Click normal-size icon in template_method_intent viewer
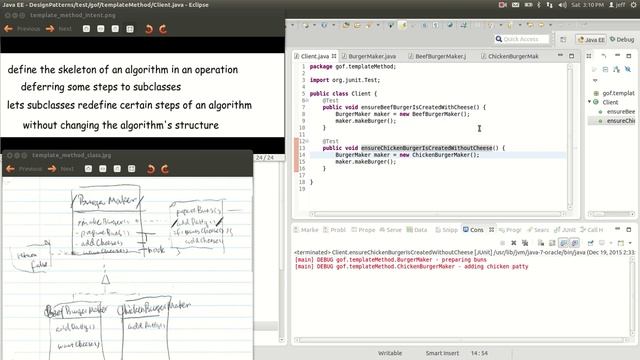 tap(116, 29)
